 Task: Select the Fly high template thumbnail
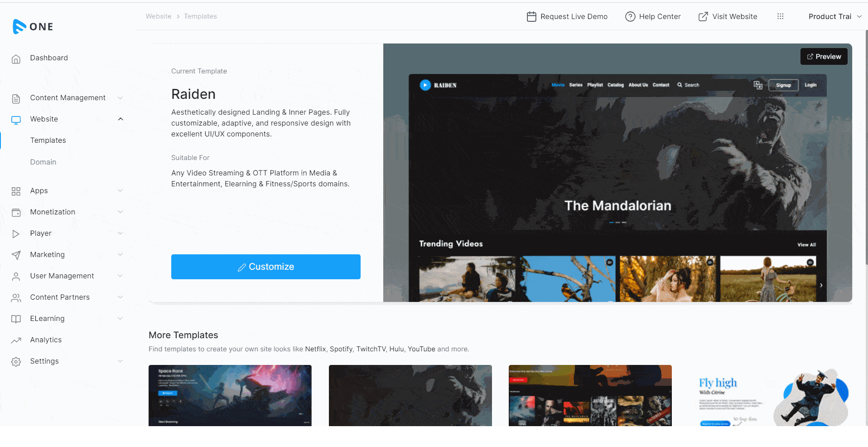(771, 395)
